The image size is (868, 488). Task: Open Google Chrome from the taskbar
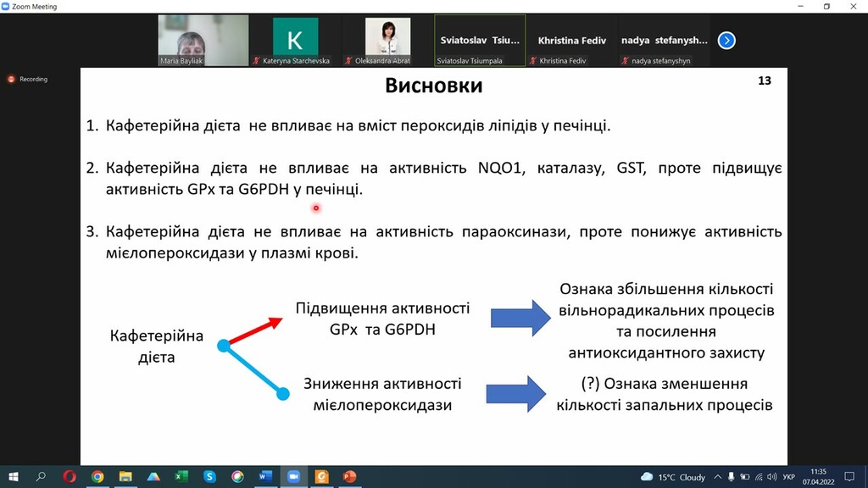pos(97,476)
